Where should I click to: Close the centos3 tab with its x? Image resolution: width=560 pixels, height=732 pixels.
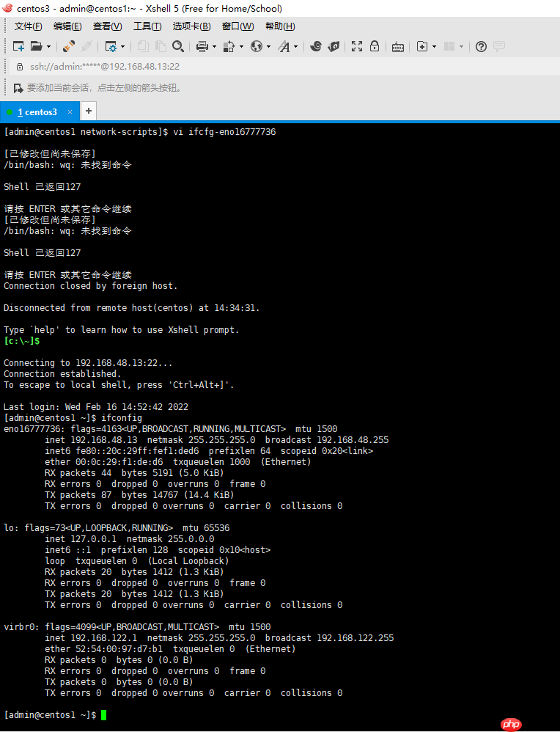(x=70, y=112)
